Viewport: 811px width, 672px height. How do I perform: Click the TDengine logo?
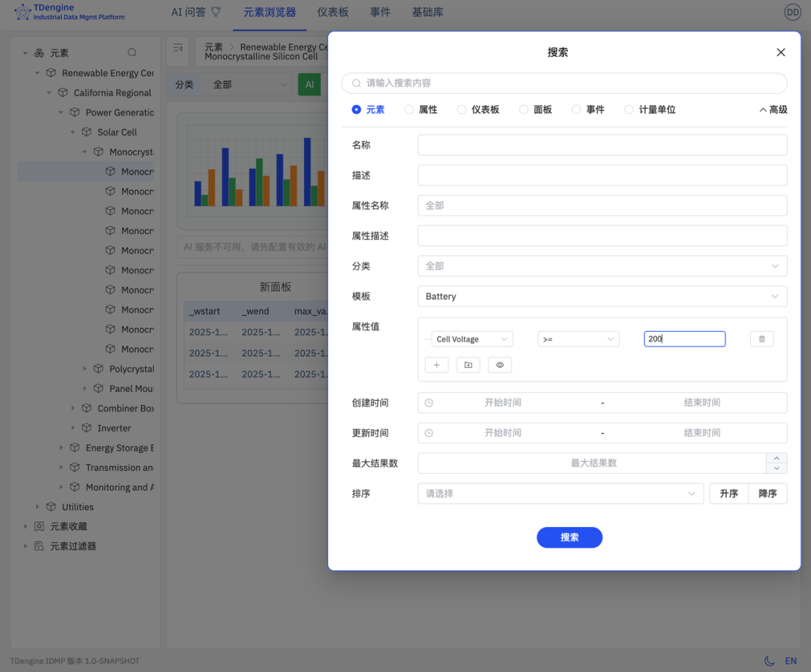click(69, 11)
